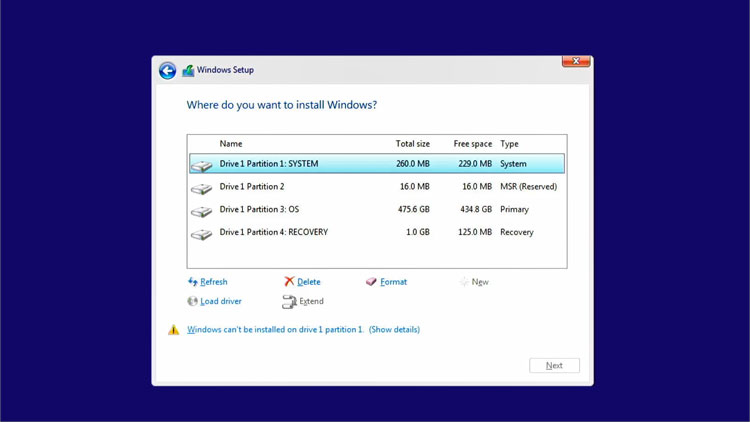Click the red X Delete icon
This screenshot has height=422, width=750.
[289, 281]
